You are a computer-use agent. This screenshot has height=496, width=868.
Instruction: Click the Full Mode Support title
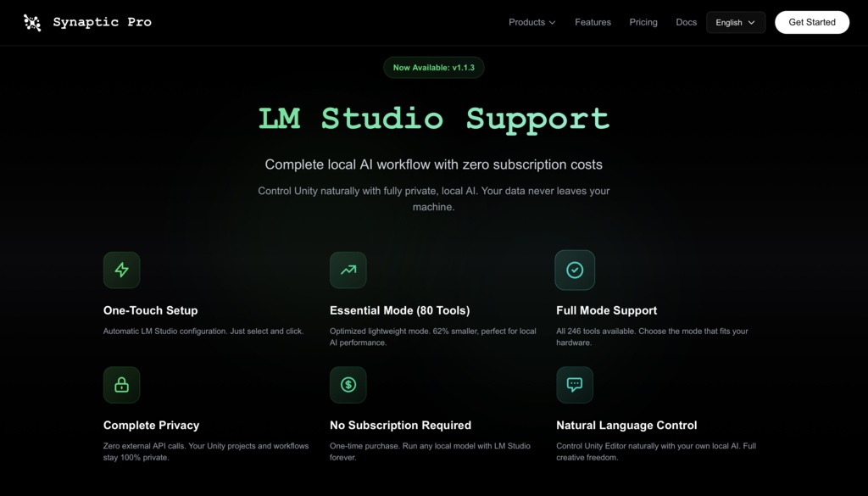pos(607,310)
